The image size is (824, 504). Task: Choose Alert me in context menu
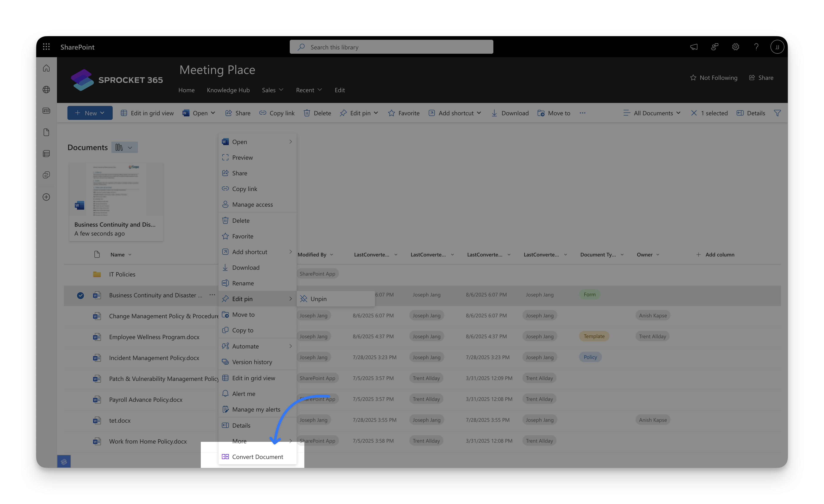tap(258, 394)
